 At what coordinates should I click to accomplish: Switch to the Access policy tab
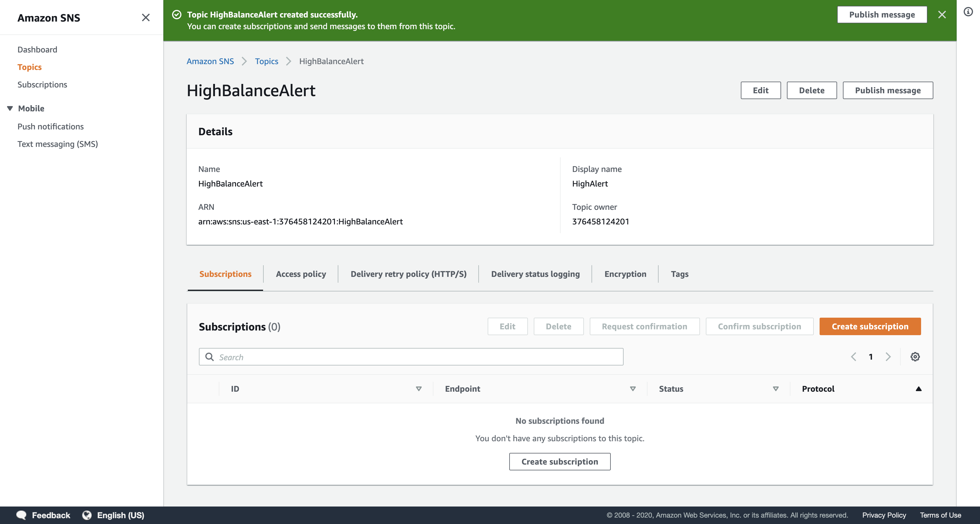click(x=300, y=274)
